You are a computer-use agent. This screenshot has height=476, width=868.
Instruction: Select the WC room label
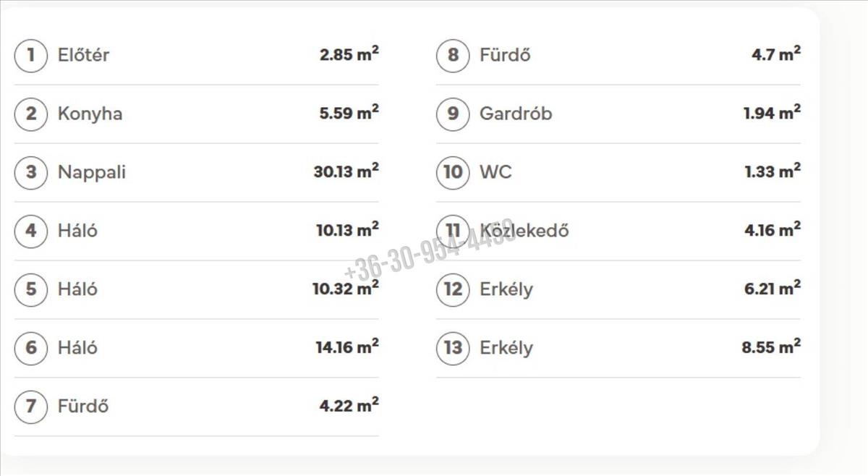click(495, 172)
